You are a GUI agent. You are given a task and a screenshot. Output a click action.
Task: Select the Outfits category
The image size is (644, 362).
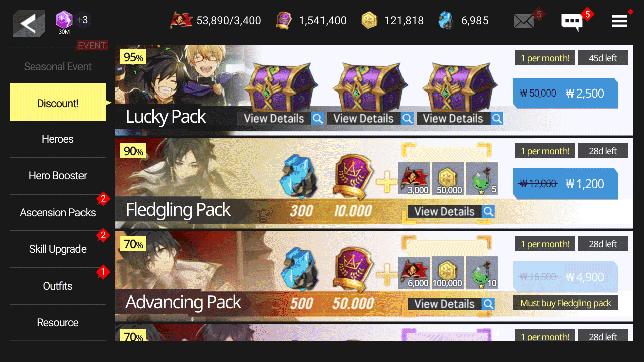coord(58,286)
